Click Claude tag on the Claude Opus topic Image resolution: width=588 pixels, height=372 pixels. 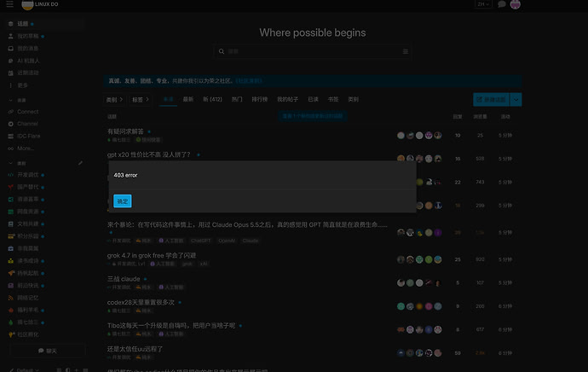251,241
